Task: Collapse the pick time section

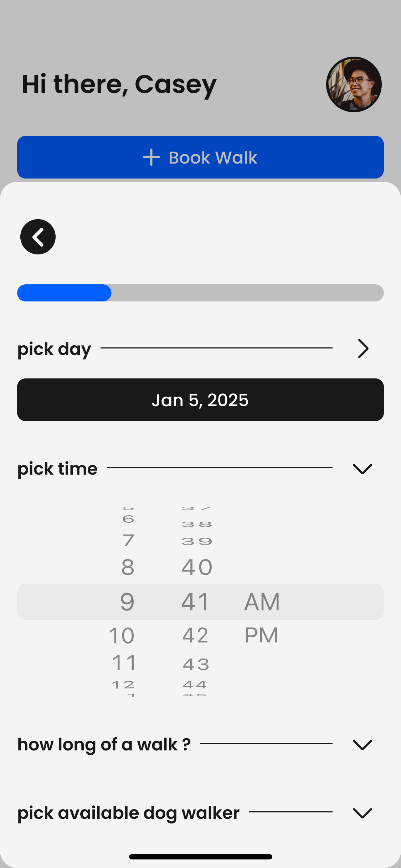Action: click(x=362, y=469)
